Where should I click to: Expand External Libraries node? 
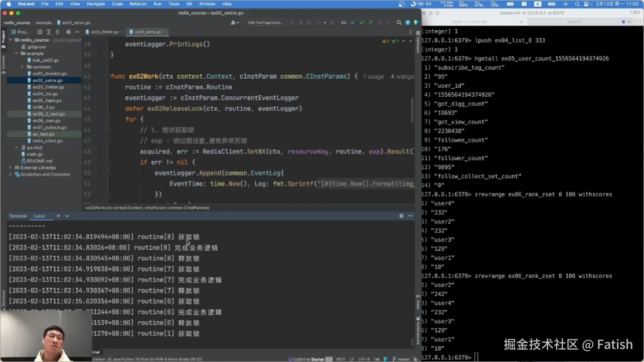(10, 167)
